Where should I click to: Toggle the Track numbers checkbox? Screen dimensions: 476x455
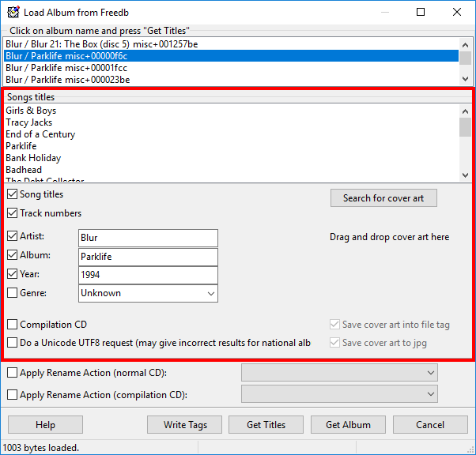[x=12, y=213]
